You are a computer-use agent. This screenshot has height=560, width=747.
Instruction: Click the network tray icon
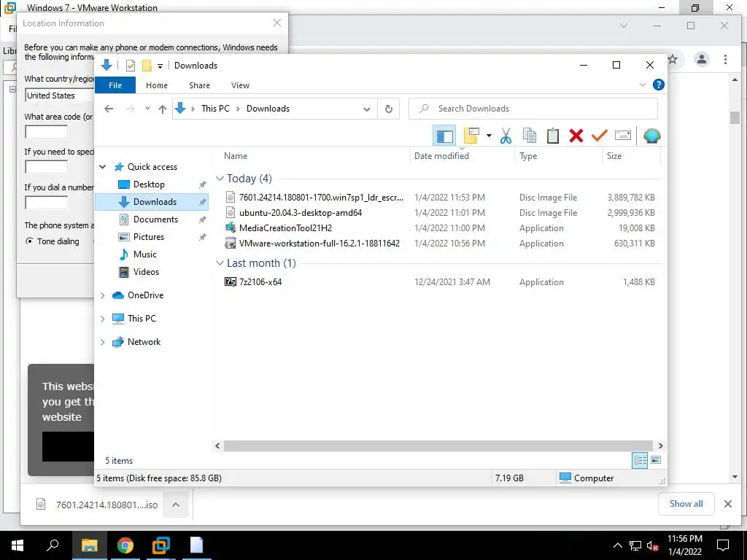pos(635,545)
